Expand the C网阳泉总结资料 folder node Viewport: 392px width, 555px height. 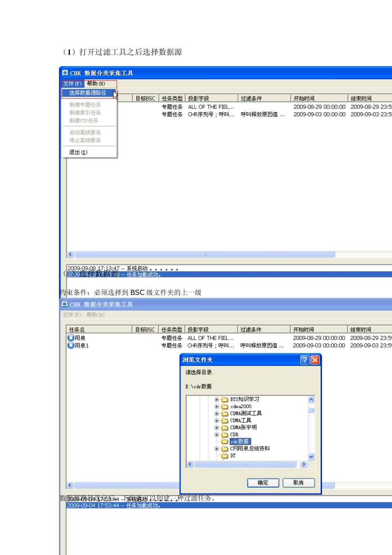coord(217,448)
